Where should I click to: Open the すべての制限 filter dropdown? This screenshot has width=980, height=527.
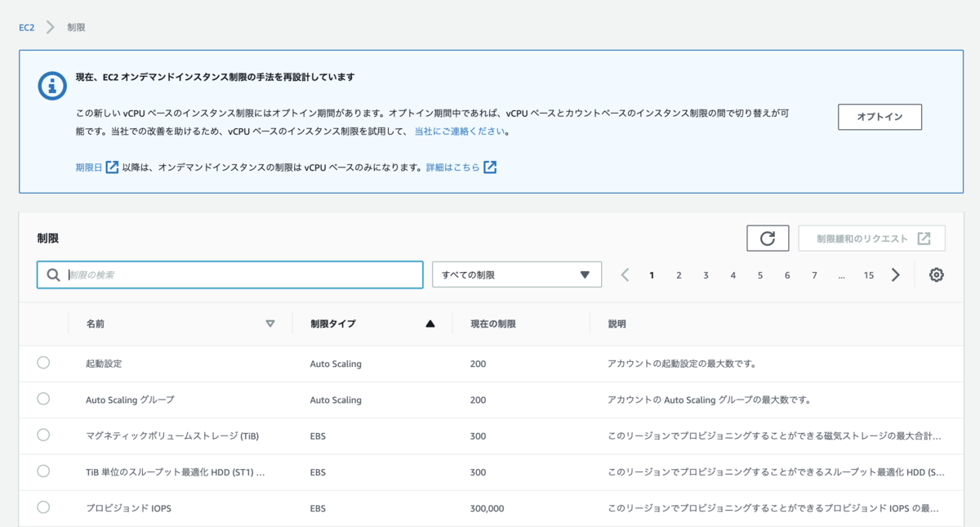point(517,275)
